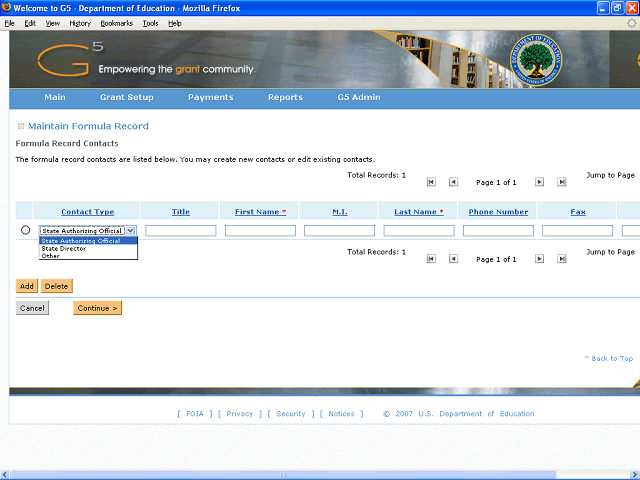Viewport: 640px width, 480px height.
Task: Go to last page in upper pager
Action: tap(562, 182)
